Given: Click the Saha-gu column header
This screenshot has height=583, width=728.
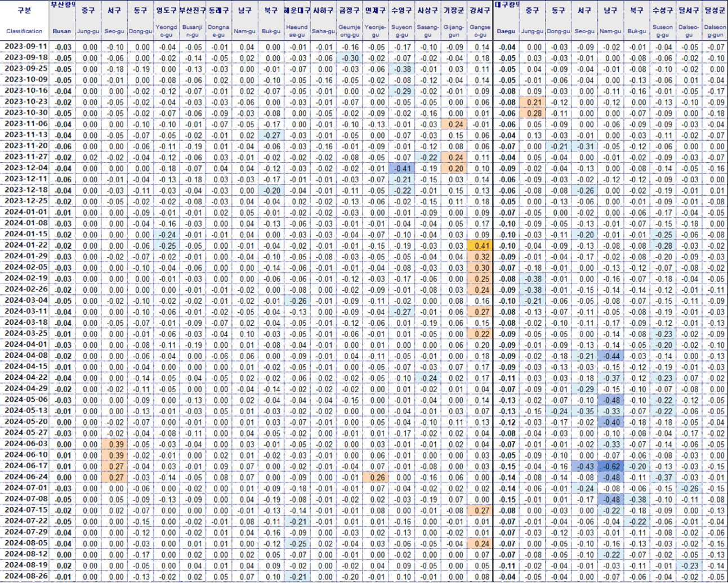Looking at the screenshot, I should click(x=323, y=31).
